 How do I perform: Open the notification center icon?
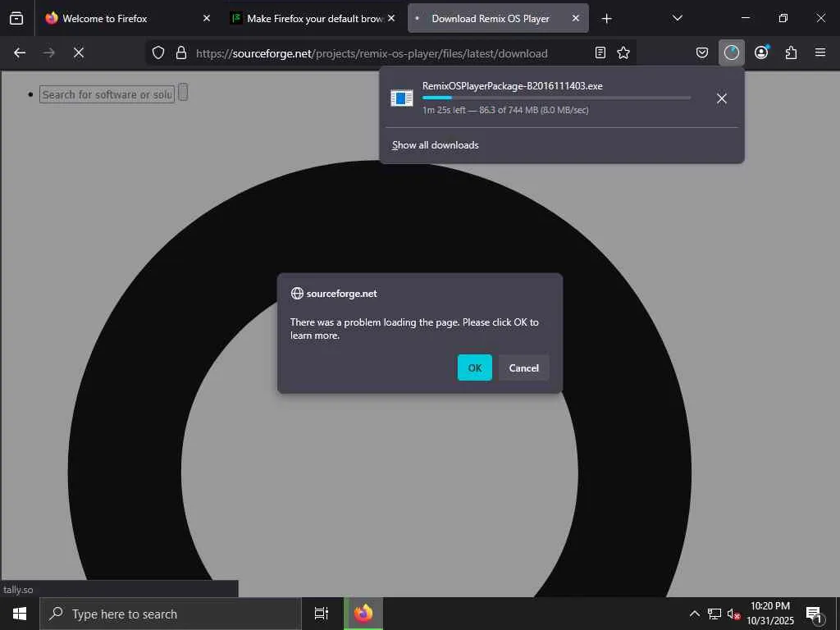814,614
